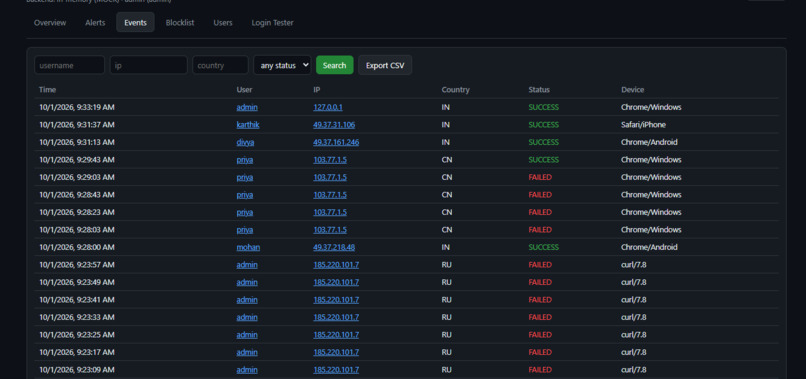
Task: Open priya user link at 9:28:03 AM
Action: [x=245, y=230]
